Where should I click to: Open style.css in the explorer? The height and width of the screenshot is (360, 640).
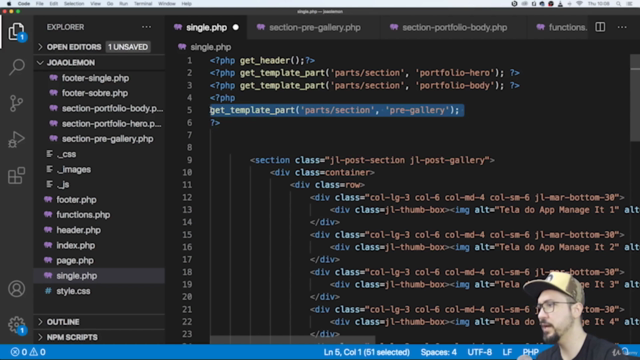[x=99, y=291]
